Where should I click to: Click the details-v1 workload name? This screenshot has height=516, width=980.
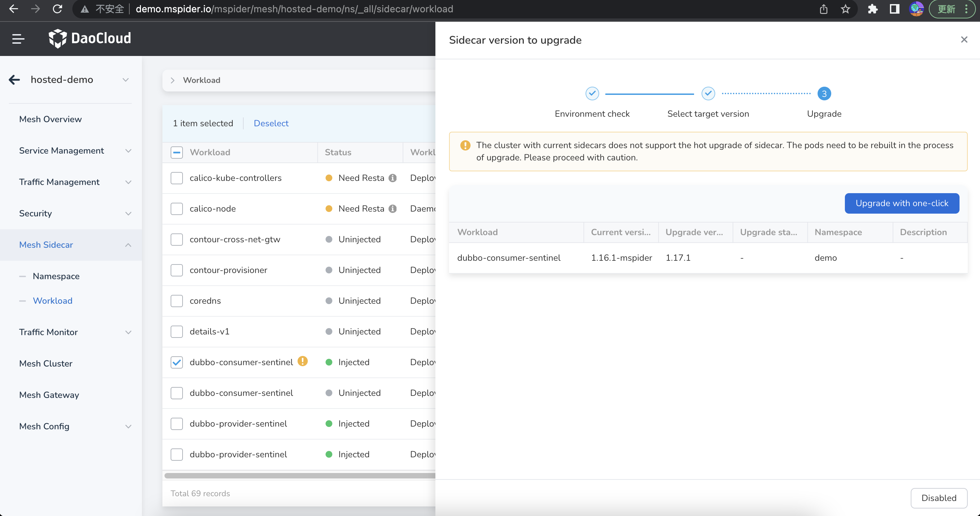(209, 332)
